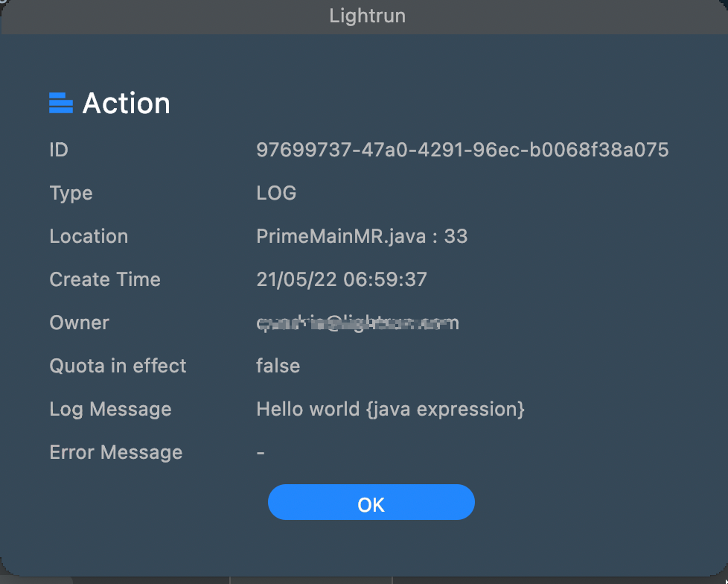Click the blue Action stack icon

point(60,103)
